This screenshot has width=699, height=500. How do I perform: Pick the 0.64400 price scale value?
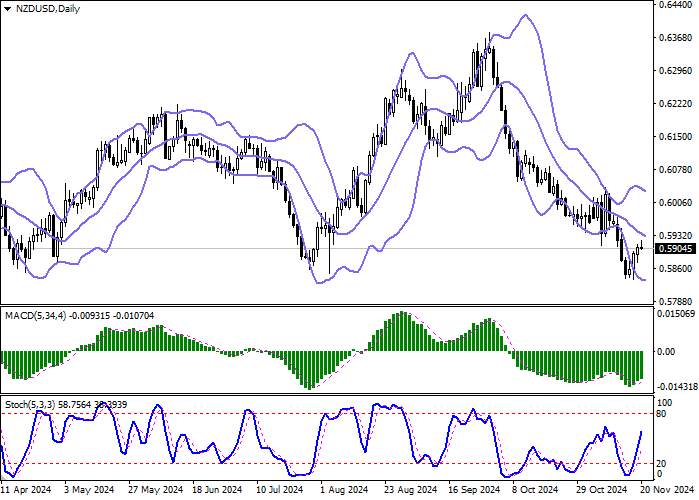[x=676, y=5]
